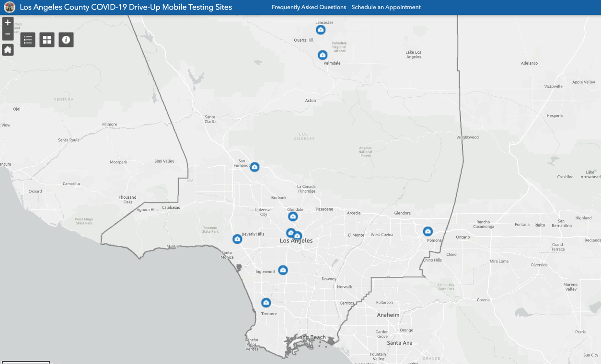Go to Schedule an Appointment
Screen dimensions: 601x364
(x=386, y=7)
